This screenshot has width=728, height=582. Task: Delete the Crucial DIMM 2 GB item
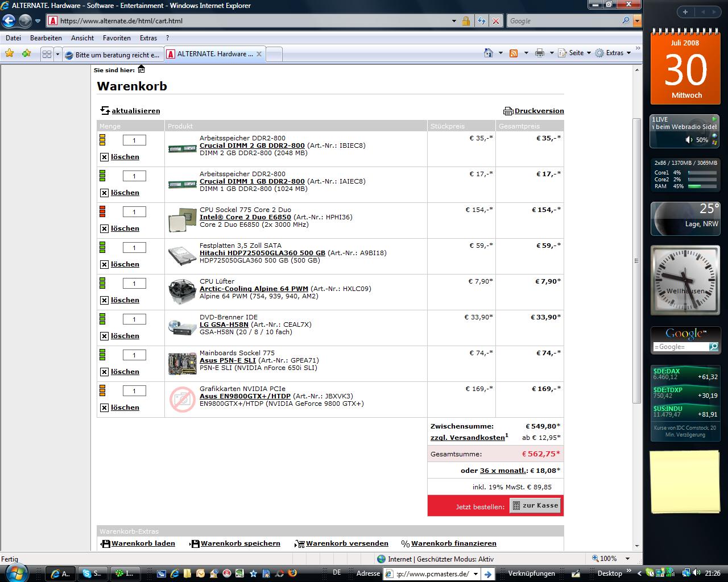pyautogui.click(x=119, y=157)
